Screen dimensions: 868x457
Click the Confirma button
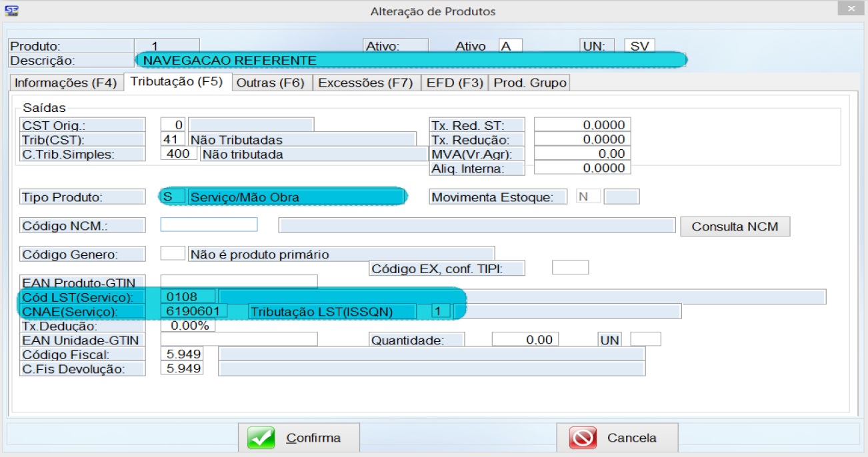pos(299,438)
